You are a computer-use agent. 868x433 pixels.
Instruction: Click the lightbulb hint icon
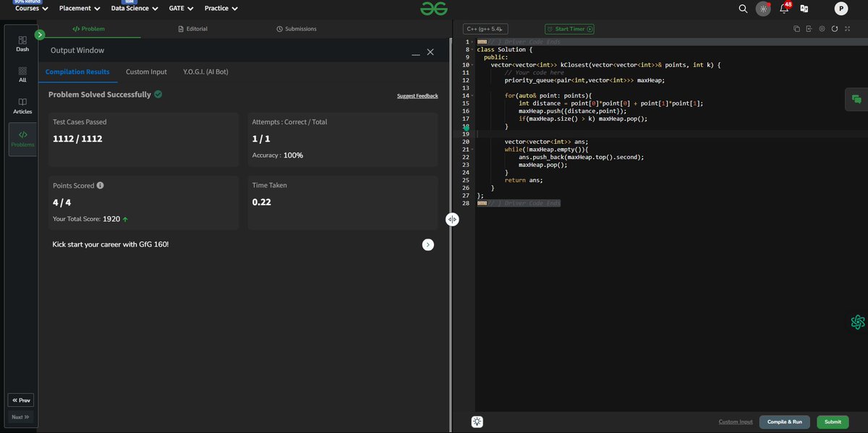477,421
